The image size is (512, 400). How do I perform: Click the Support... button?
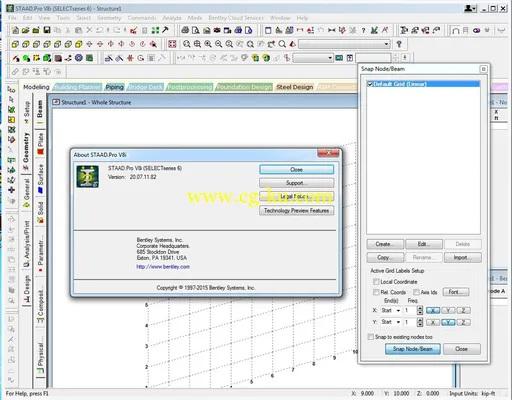(296, 183)
